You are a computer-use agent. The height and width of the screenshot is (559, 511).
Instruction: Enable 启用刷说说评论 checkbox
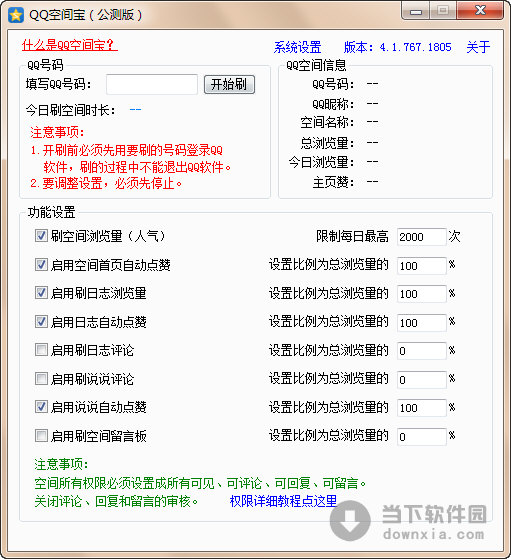(41, 379)
